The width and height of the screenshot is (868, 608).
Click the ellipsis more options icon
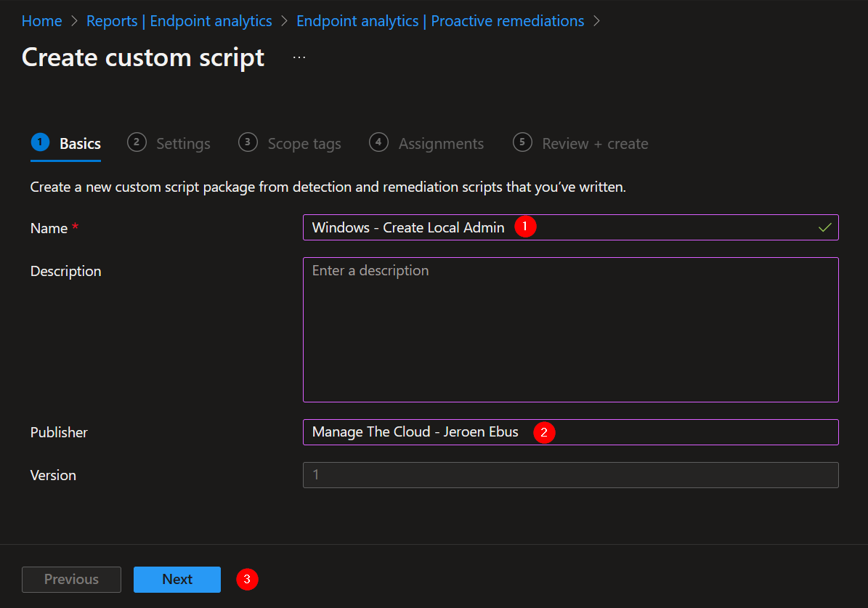299,57
